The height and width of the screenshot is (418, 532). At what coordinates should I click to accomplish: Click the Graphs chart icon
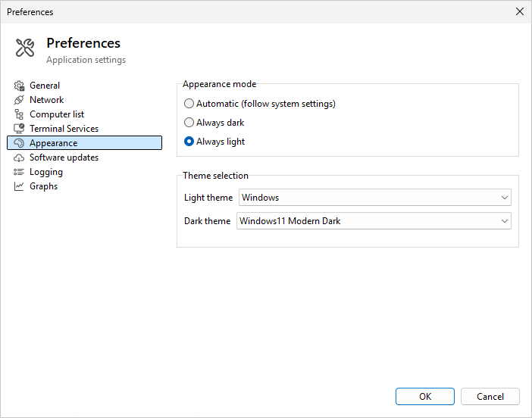[x=20, y=186]
